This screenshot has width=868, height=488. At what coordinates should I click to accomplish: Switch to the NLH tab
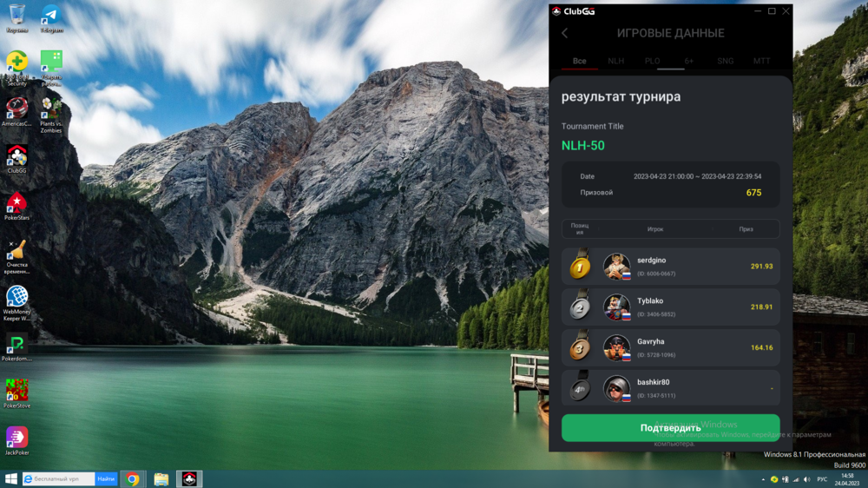[x=615, y=62]
